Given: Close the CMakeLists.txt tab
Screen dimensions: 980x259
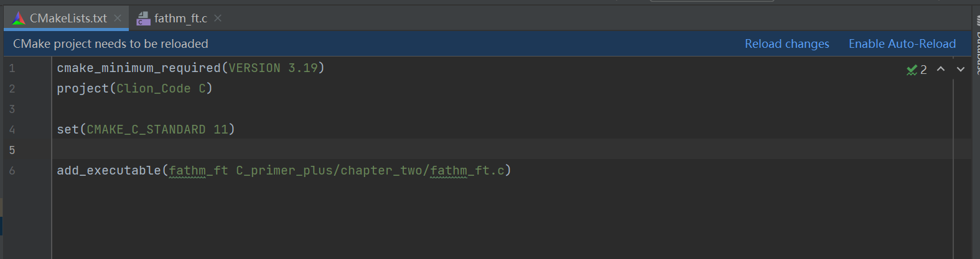Looking at the screenshot, I should coord(118,18).
